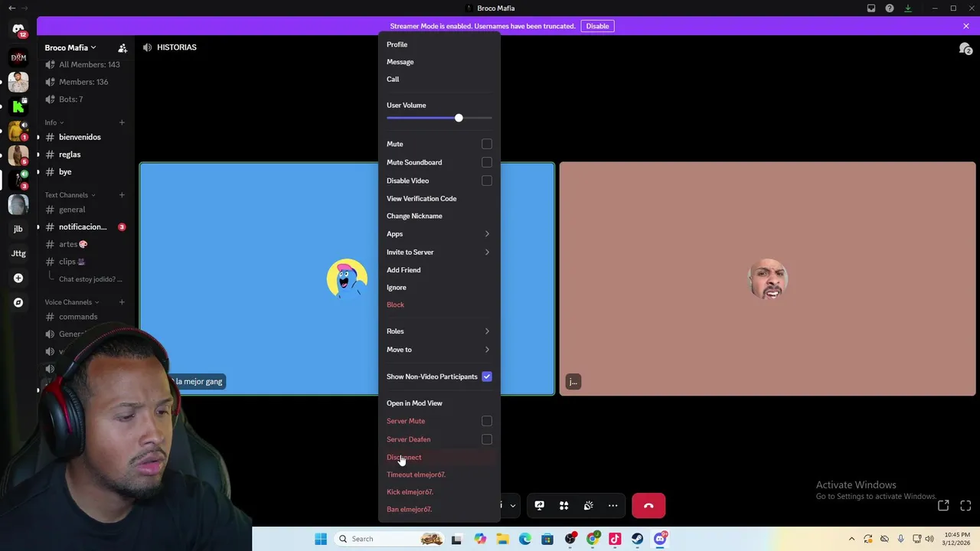Check the Server Mute checkbox

pyautogui.click(x=487, y=421)
